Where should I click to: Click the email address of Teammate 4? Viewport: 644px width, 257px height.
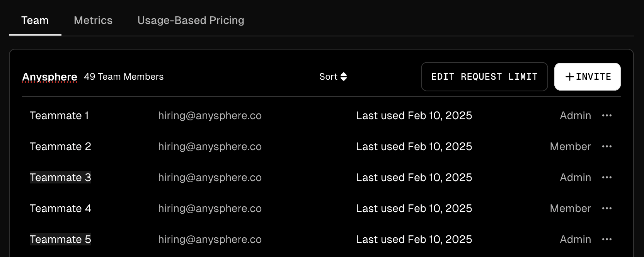pyautogui.click(x=210, y=208)
